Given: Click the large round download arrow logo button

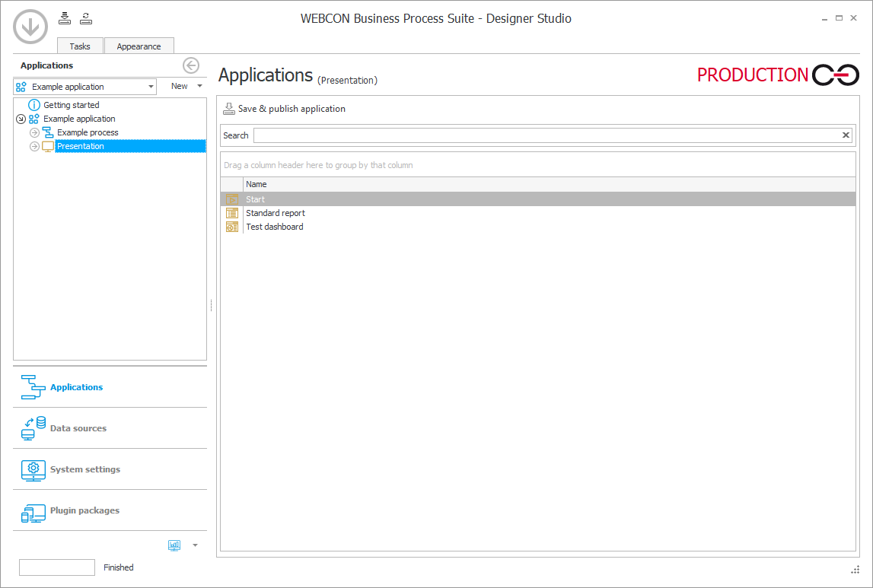Looking at the screenshot, I should (x=30, y=26).
